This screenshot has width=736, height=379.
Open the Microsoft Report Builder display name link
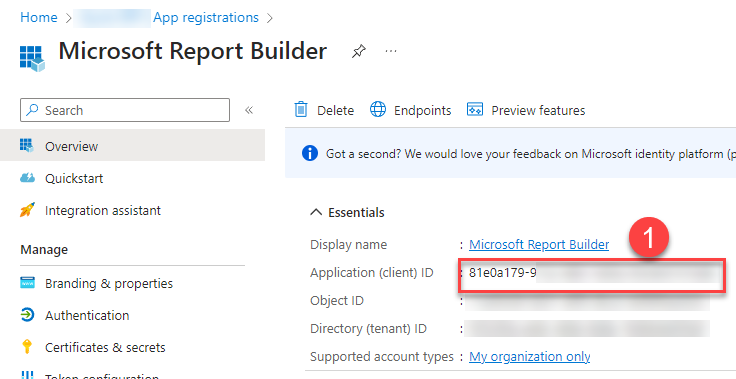[x=539, y=245]
